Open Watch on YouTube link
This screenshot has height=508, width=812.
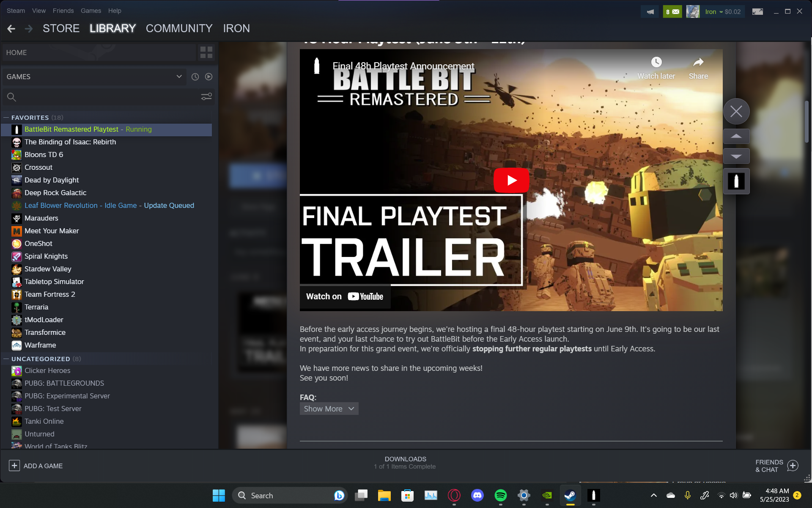pos(345,297)
